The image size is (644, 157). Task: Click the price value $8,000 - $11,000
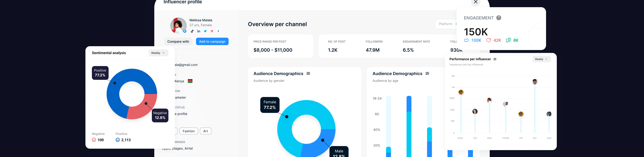tap(273, 50)
